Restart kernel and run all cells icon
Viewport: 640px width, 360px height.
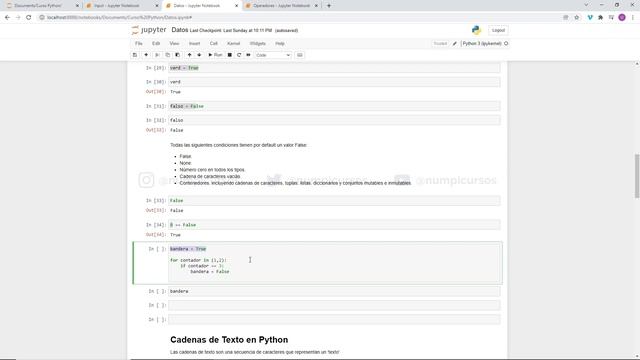point(249,55)
